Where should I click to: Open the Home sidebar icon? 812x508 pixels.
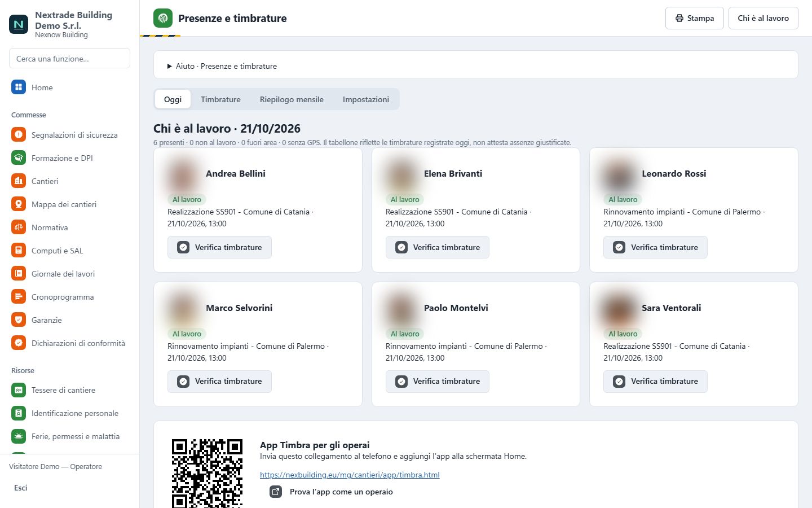click(x=19, y=87)
